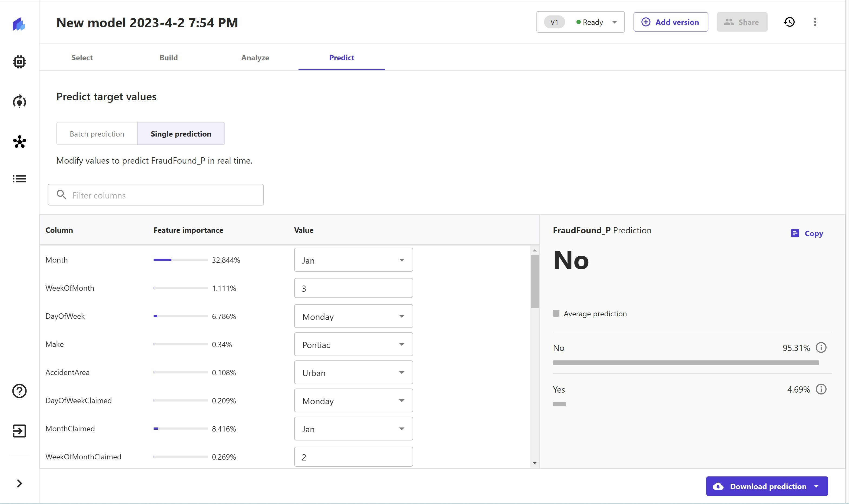This screenshot has width=849, height=504.
Task: Copy the FraudFound_P prediction
Action: click(807, 233)
